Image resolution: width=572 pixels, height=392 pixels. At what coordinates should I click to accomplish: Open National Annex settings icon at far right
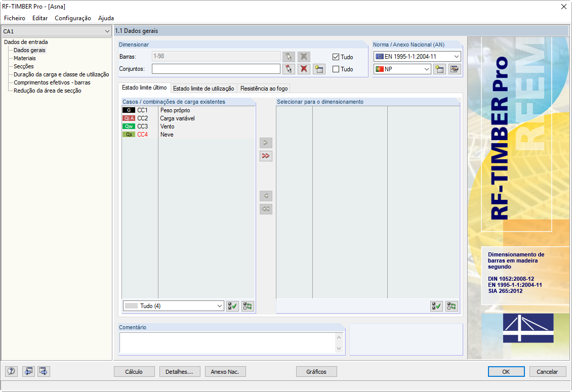pos(455,69)
